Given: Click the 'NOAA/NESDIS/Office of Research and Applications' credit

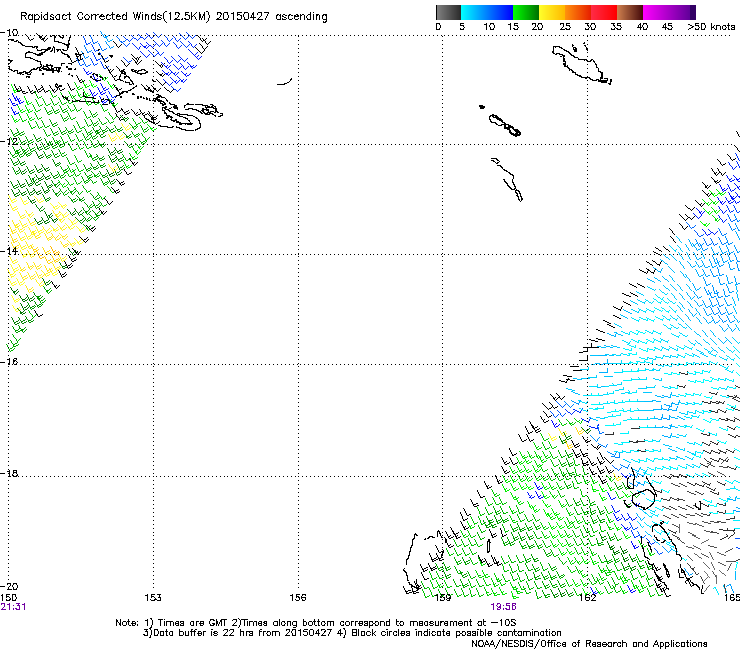Looking at the screenshot, I should pyautogui.click(x=589, y=644).
